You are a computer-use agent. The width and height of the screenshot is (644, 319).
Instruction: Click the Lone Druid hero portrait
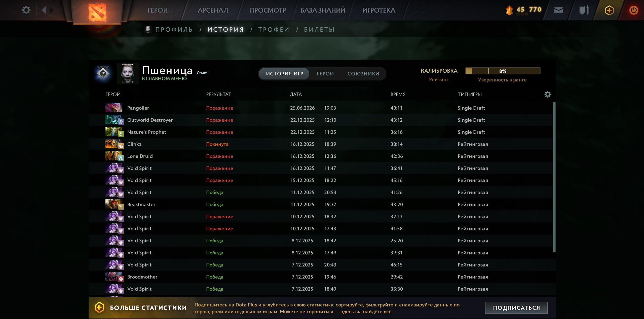point(114,156)
